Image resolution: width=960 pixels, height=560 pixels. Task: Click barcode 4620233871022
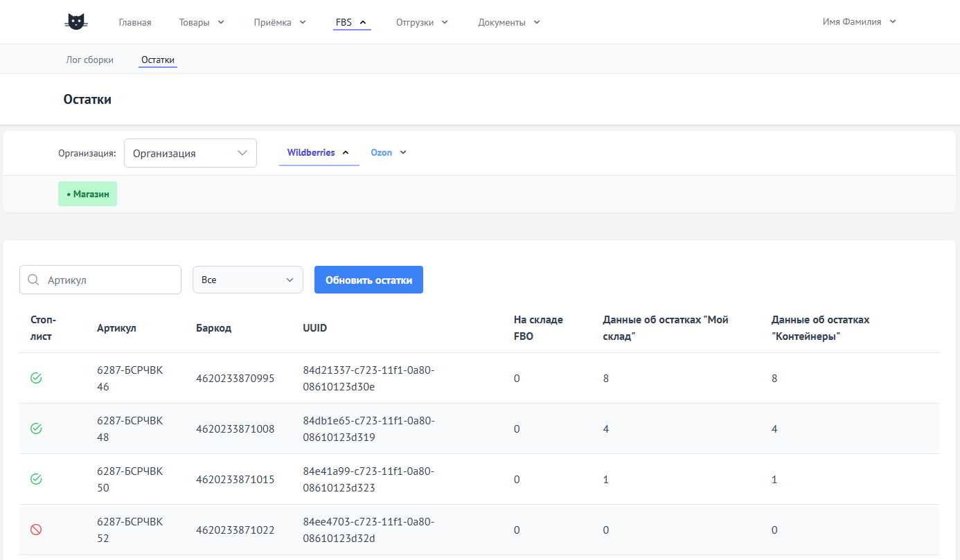pyautogui.click(x=235, y=530)
